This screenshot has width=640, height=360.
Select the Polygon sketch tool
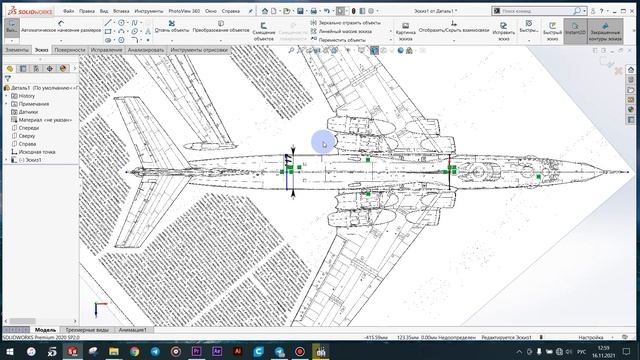click(121, 40)
